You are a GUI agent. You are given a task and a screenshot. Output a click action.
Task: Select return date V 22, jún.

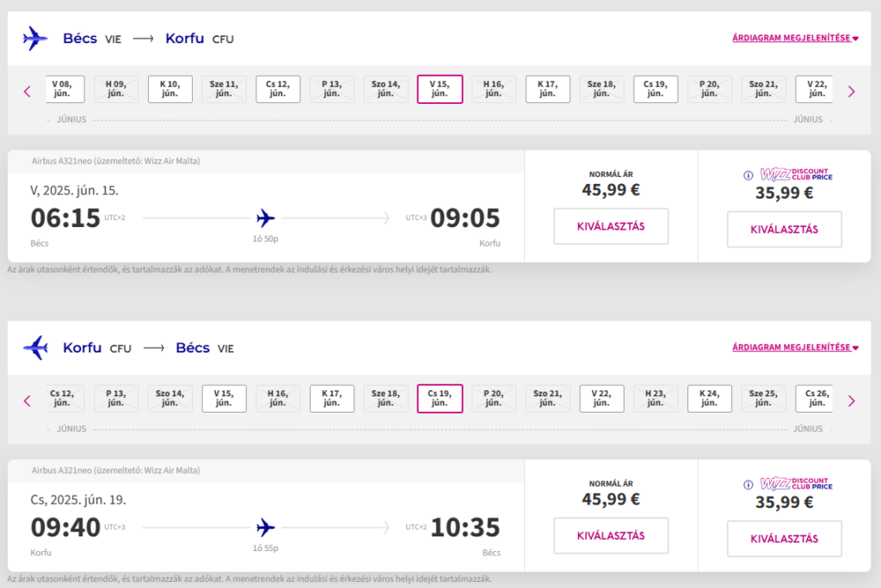(x=601, y=398)
